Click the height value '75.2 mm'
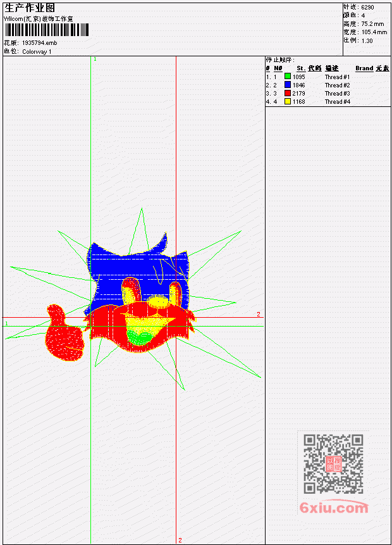The image size is (392, 545). (x=372, y=23)
